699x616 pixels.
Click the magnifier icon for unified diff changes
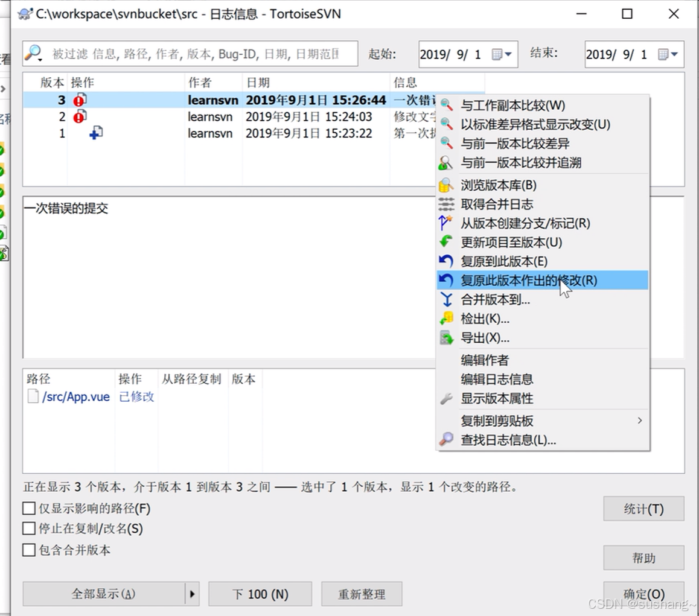tap(446, 124)
